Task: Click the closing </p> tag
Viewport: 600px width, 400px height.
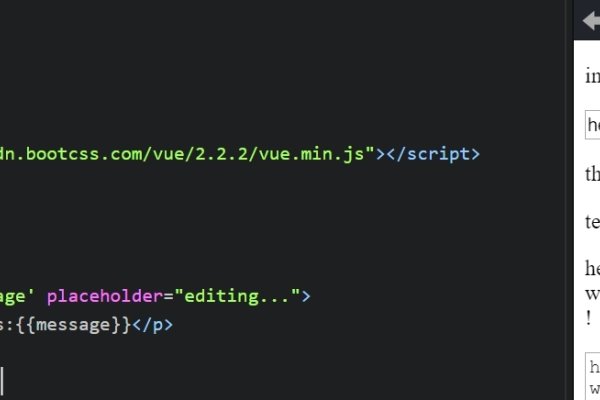Action: (152, 325)
